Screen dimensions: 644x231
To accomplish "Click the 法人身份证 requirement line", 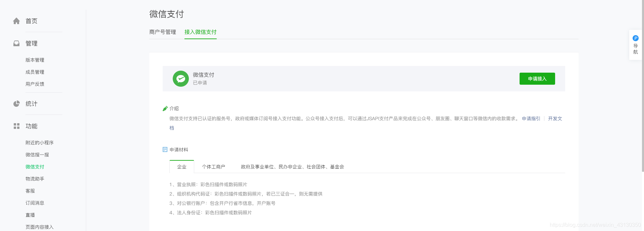I will coord(211,213).
